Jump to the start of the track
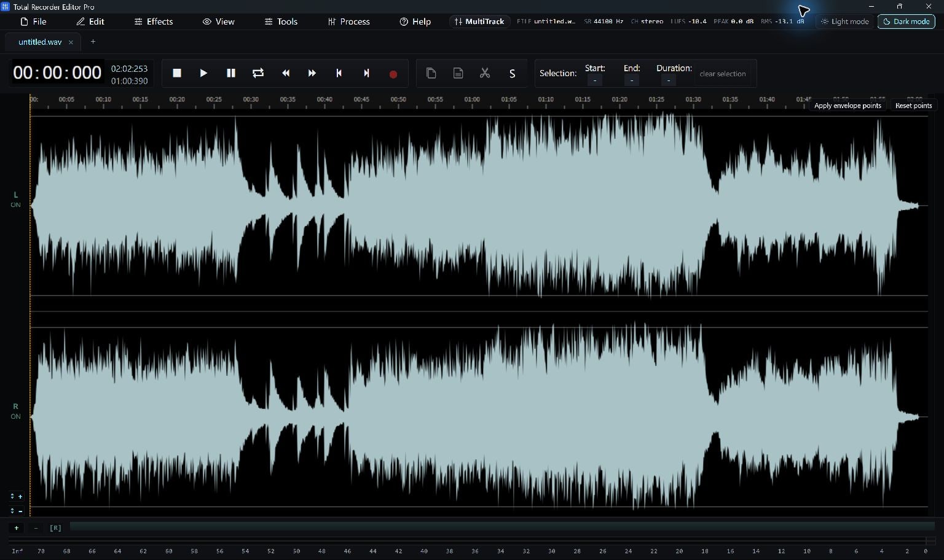Screen dimensions: 944x560 (339, 73)
